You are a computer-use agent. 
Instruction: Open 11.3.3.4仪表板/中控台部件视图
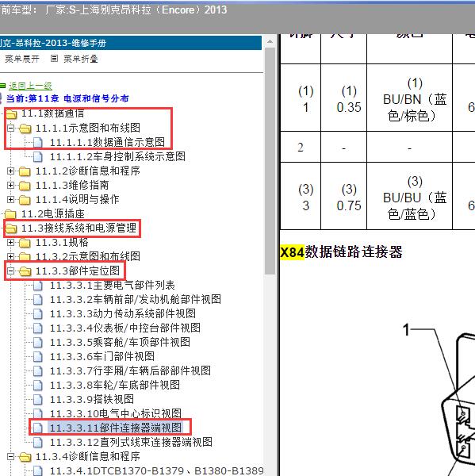pyautogui.click(x=125, y=328)
